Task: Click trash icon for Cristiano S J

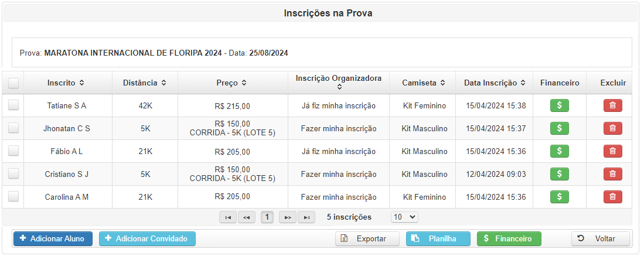Action: click(x=612, y=174)
